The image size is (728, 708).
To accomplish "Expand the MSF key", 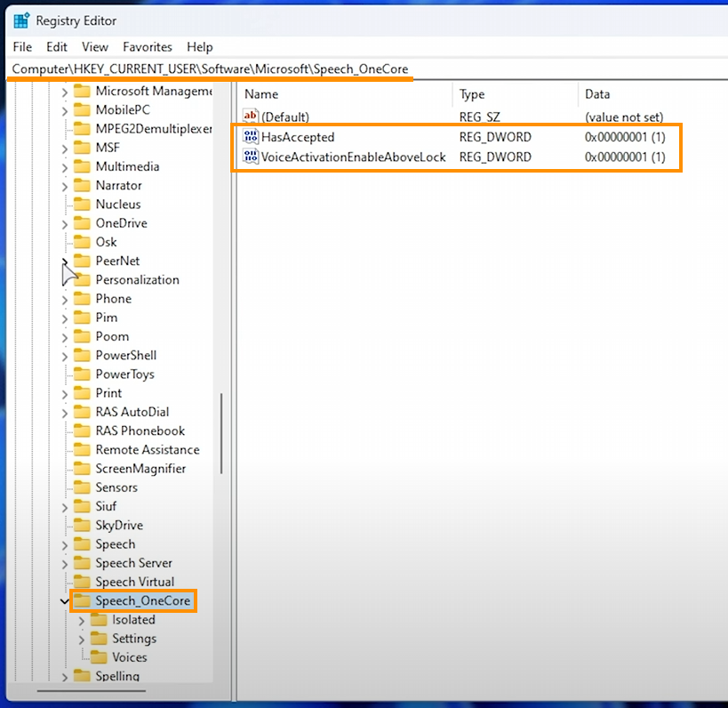I will pyautogui.click(x=65, y=149).
